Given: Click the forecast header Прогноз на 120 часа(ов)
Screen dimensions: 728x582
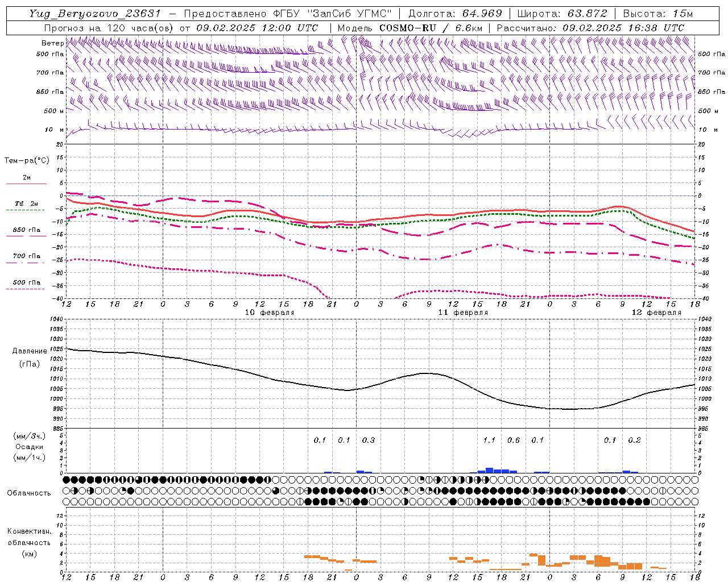Looking at the screenshot, I should click(110, 28).
